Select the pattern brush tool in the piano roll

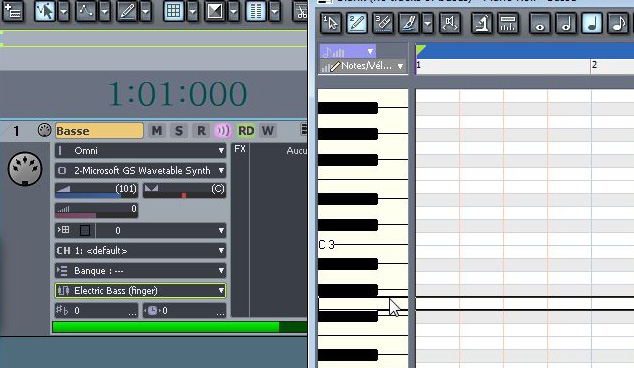click(x=409, y=23)
